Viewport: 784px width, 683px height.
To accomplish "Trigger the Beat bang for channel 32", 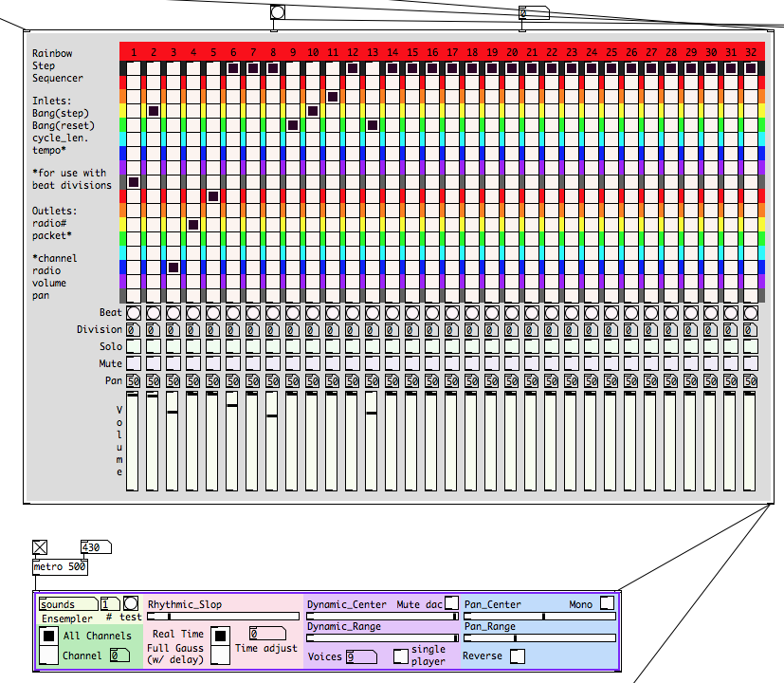I will pyautogui.click(x=751, y=313).
